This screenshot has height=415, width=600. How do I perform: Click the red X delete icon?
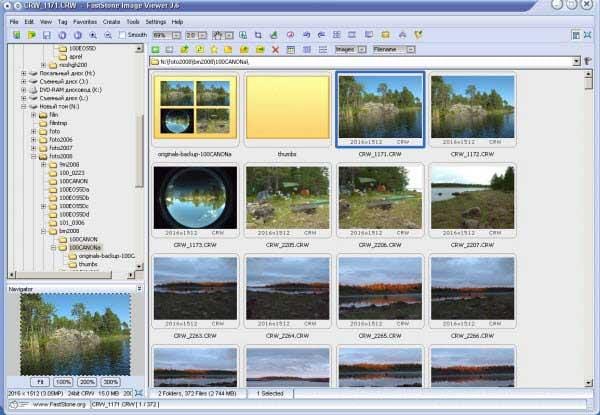click(x=275, y=50)
